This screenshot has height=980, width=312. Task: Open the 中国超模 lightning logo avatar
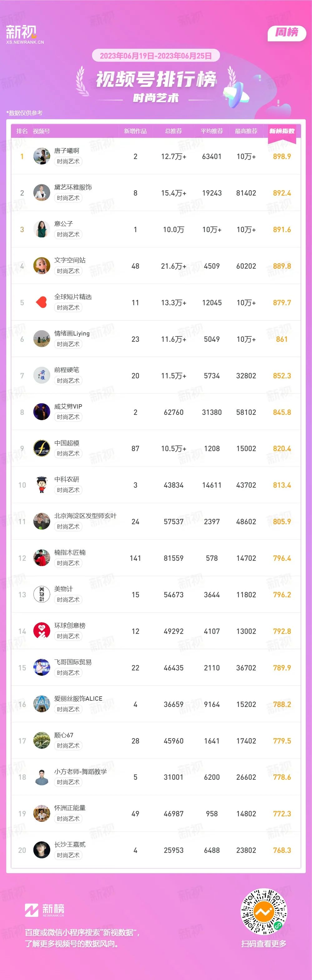[42, 449]
